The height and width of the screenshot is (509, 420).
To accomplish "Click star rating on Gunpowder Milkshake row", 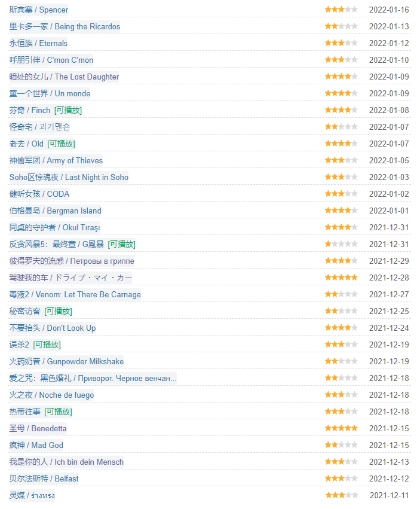I will pos(341,361).
